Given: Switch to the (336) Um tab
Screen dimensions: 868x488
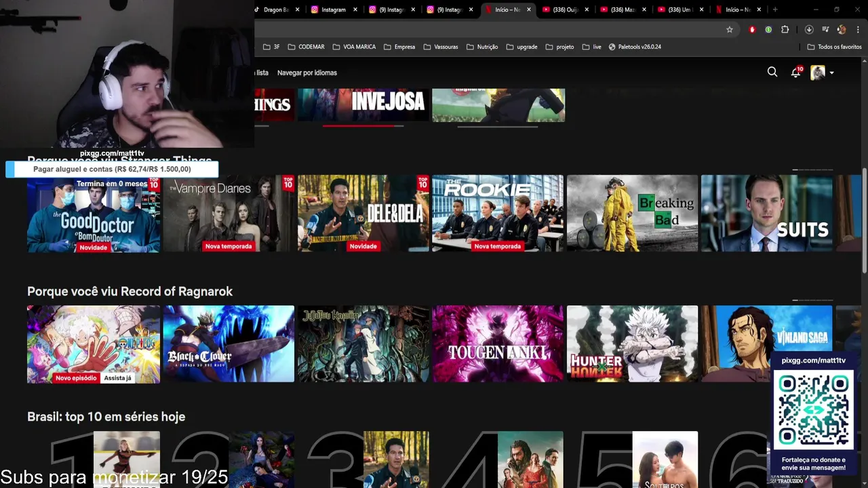Looking at the screenshot, I should pos(680,9).
